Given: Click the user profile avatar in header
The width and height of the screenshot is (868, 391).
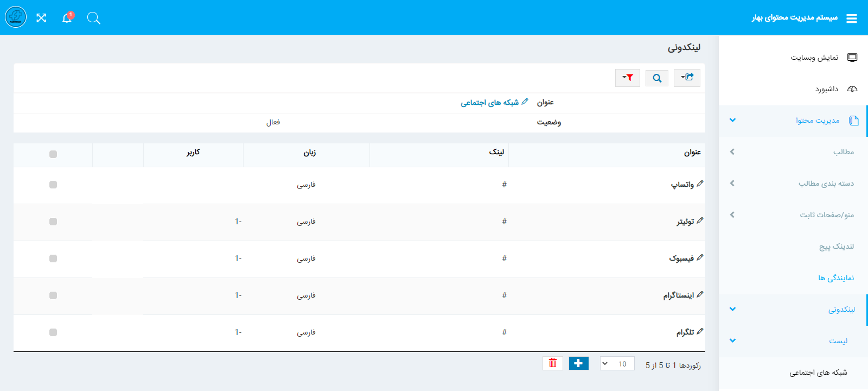Looking at the screenshot, I should [x=16, y=17].
